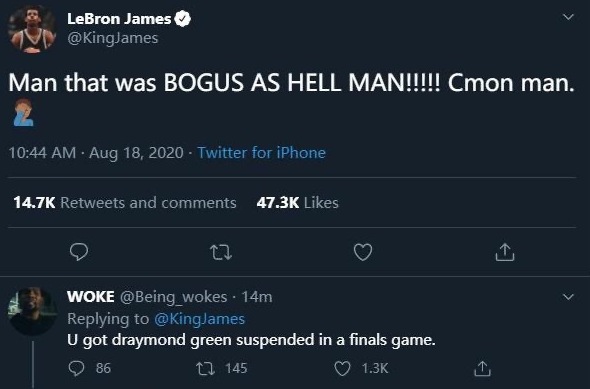View the 14.7K Retweets and comments
This screenshot has height=389, width=590.
(125, 203)
